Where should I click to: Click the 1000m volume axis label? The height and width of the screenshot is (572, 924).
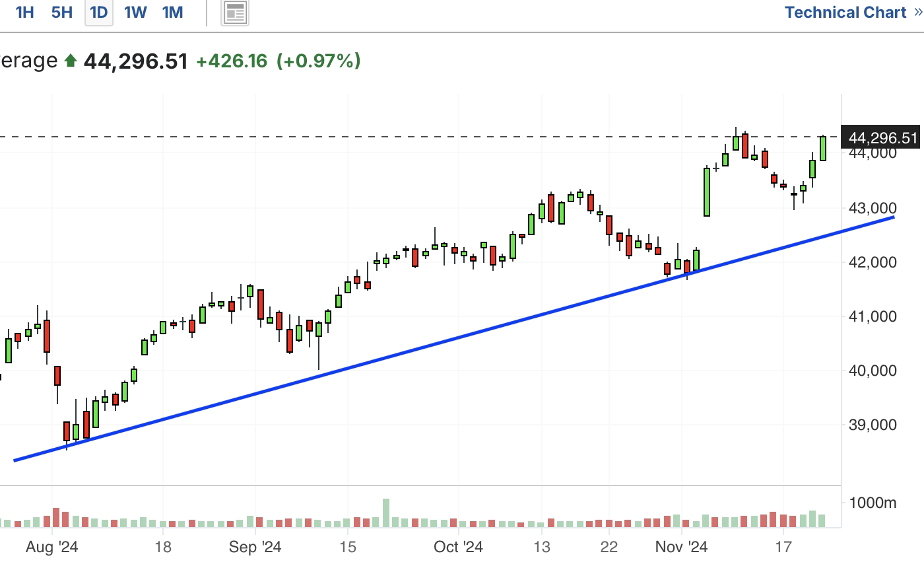coord(873,503)
